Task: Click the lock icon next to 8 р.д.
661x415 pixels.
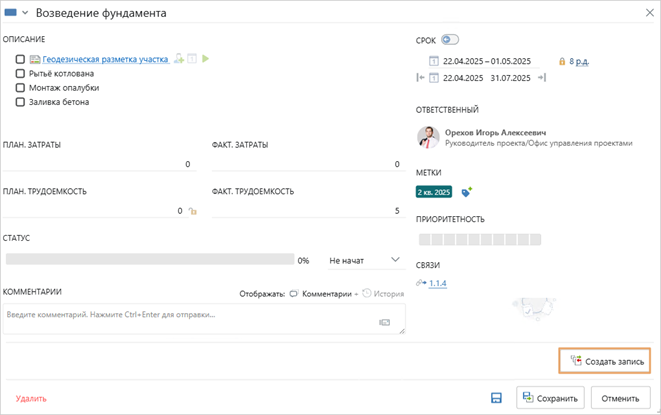Action: [562, 61]
